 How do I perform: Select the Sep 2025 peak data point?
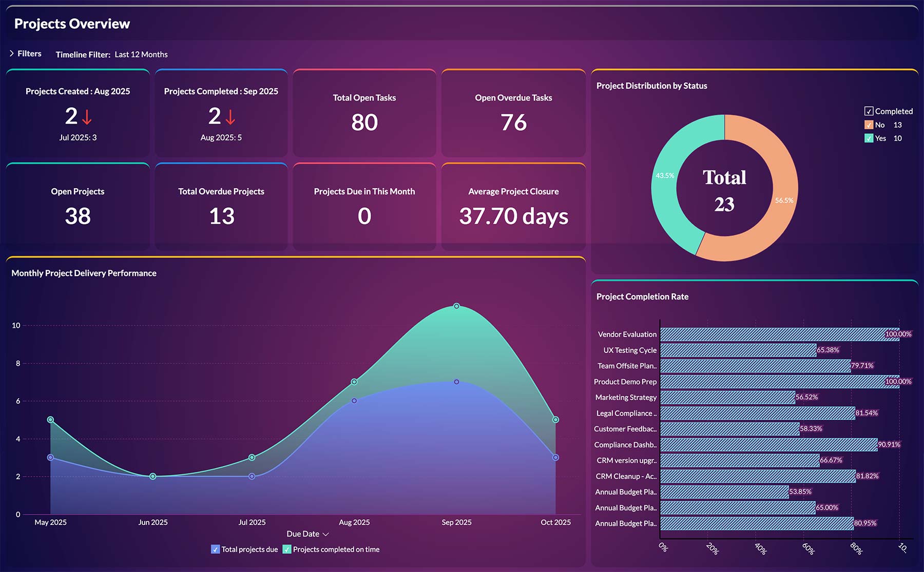pyautogui.click(x=456, y=306)
